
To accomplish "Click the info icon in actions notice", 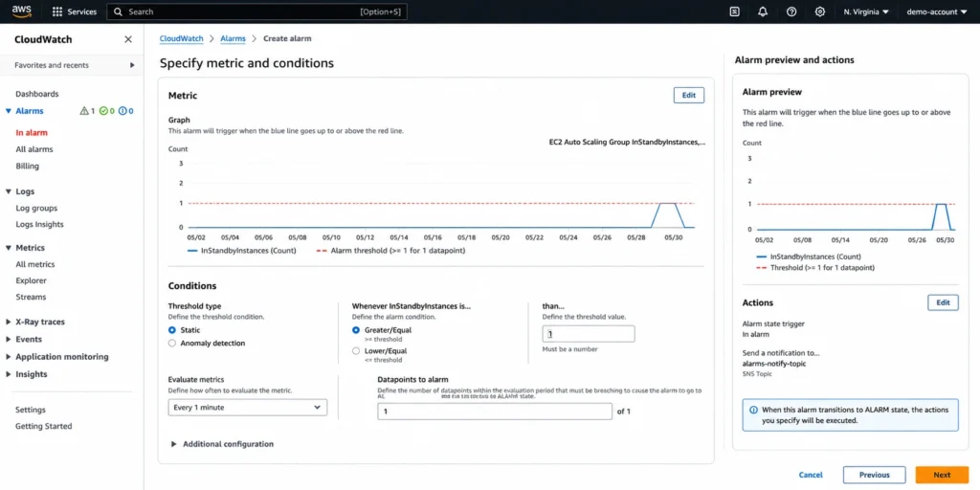I will tap(754, 410).
